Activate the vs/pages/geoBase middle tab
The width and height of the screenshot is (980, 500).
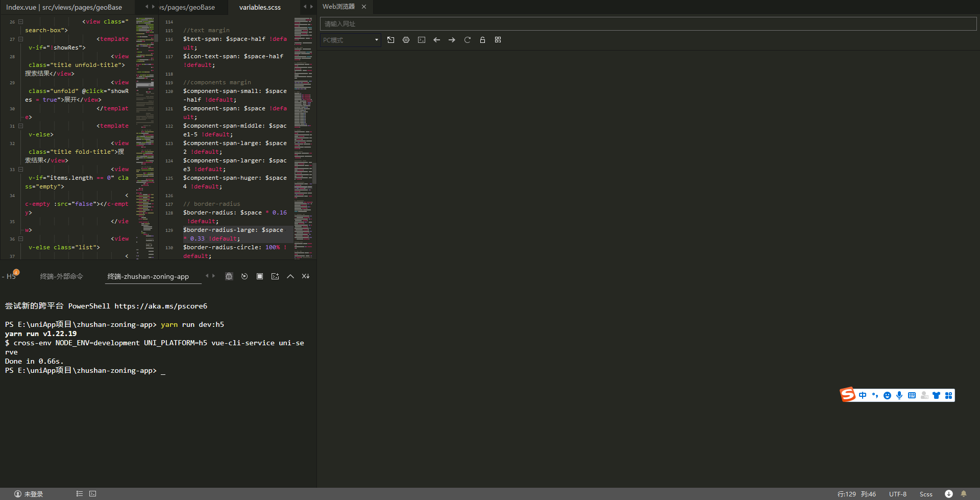click(187, 7)
